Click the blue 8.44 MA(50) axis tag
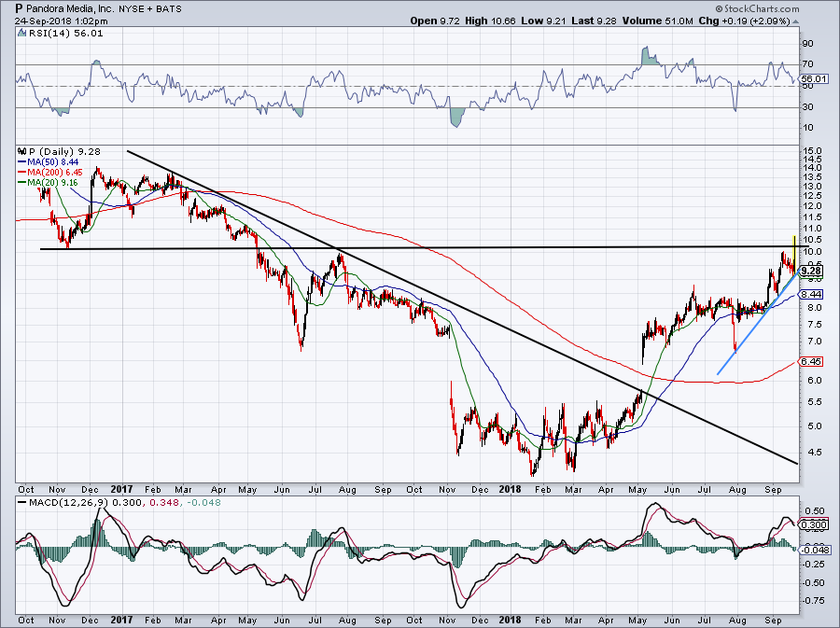 811,295
